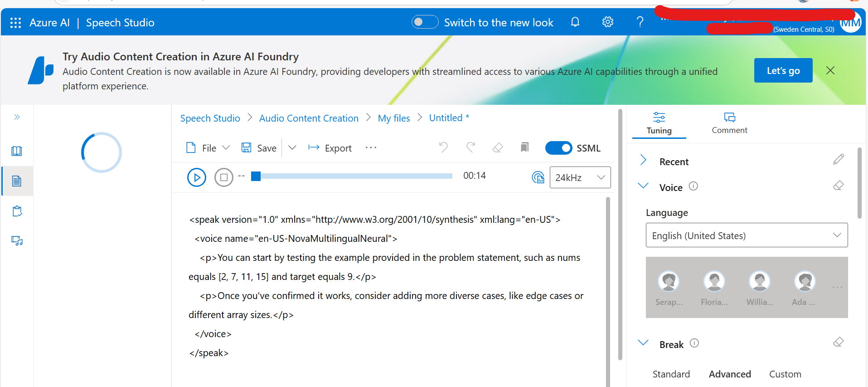Play the synthesized audio

coord(197,177)
